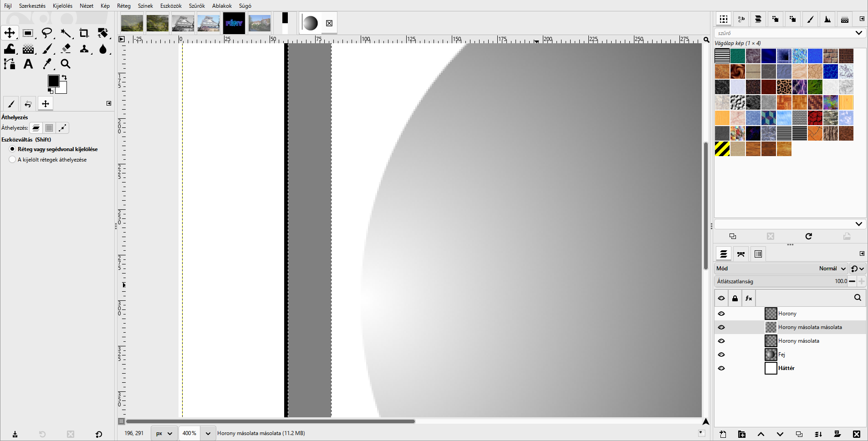Adjust the Átlátszatlanság opacity slider
The width and height of the screenshot is (868, 441).
pos(781,281)
